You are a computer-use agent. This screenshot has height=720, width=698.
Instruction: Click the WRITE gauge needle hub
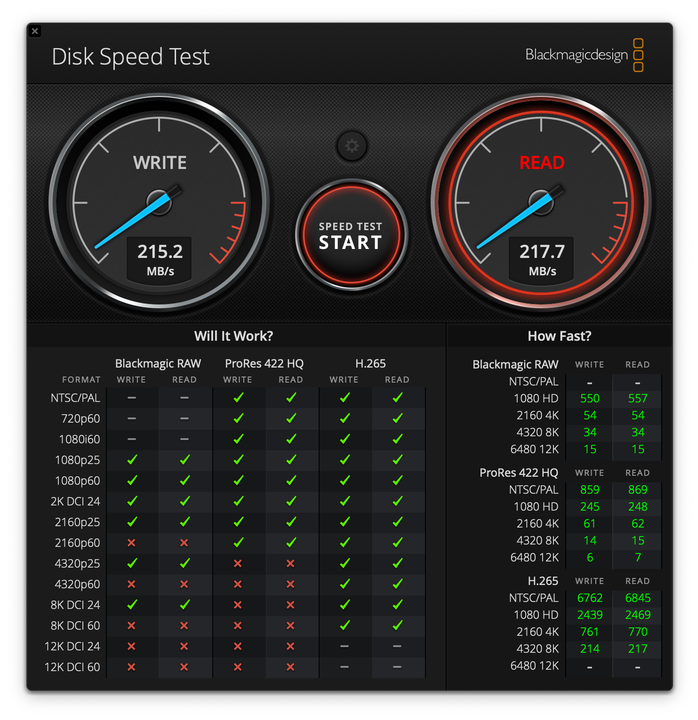point(159,202)
